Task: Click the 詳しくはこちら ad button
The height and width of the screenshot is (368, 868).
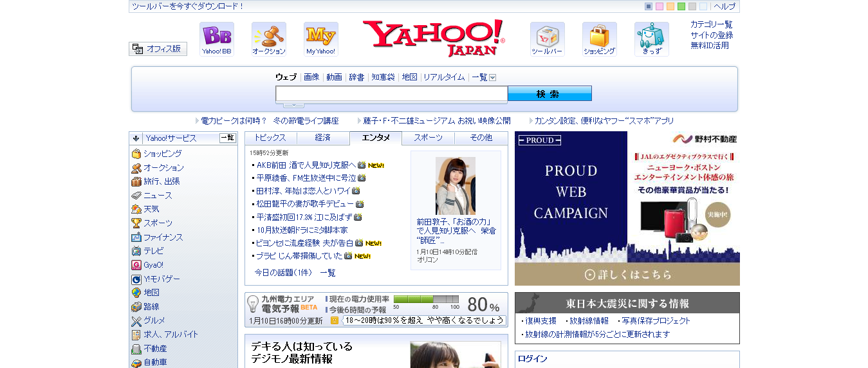Action: click(627, 275)
